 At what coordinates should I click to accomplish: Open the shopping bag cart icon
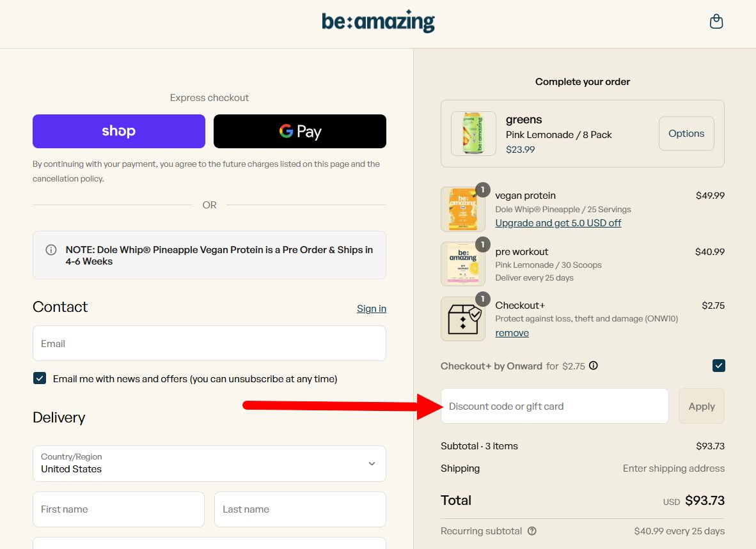coord(716,22)
